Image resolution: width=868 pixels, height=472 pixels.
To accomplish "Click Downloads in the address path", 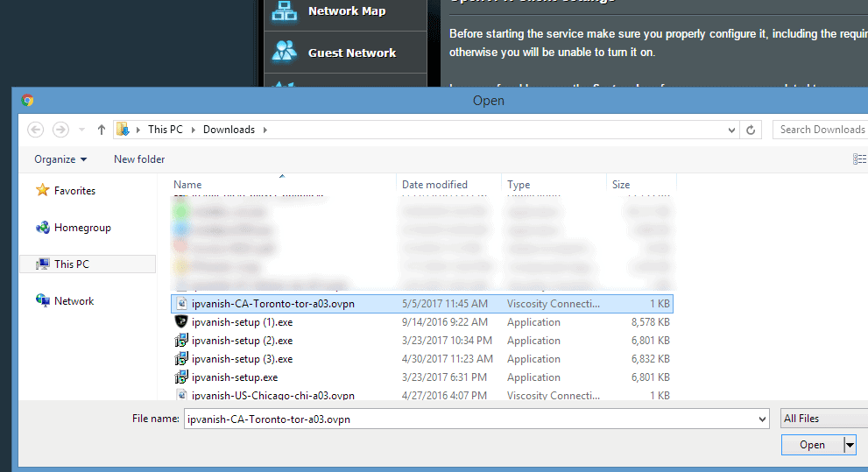I will tap(229, 130).
